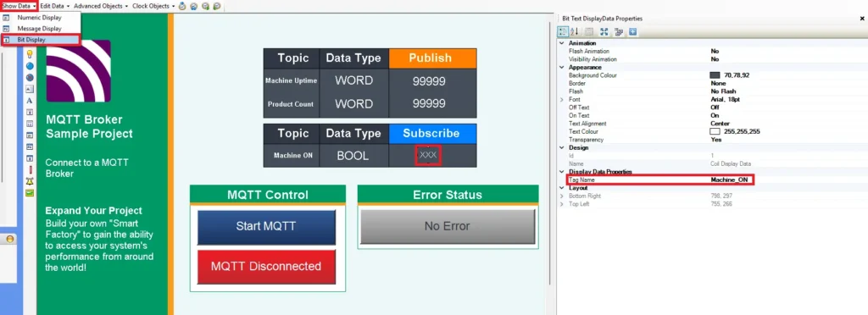Open the Clock Objects dropdown
Image resolution: width=868 pixels, height=315 pixels.
(154, 6)
